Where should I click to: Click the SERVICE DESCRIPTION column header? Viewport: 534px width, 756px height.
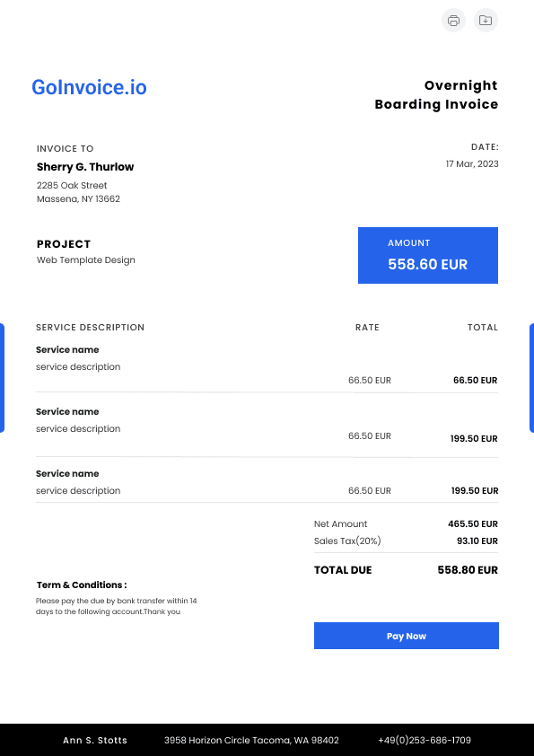90,328
